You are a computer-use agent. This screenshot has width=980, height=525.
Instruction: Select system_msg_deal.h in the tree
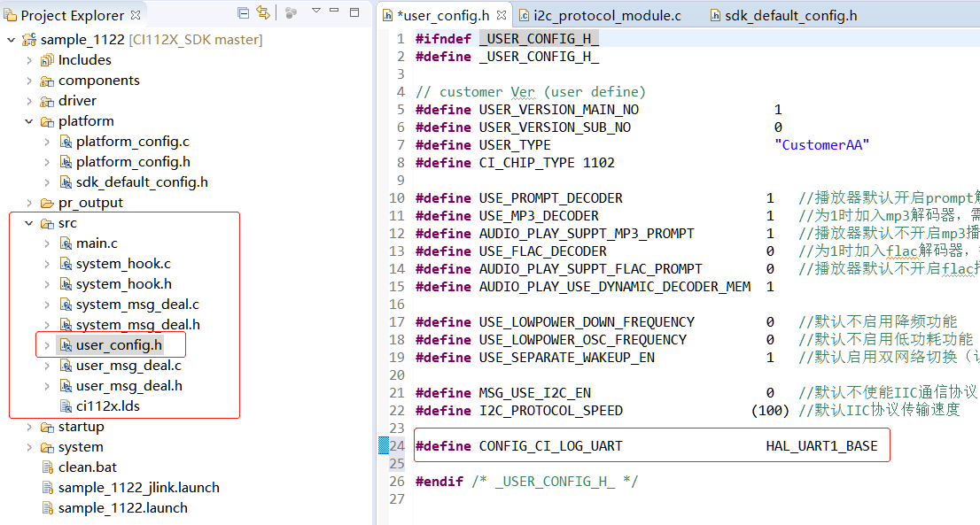[138, 325]
